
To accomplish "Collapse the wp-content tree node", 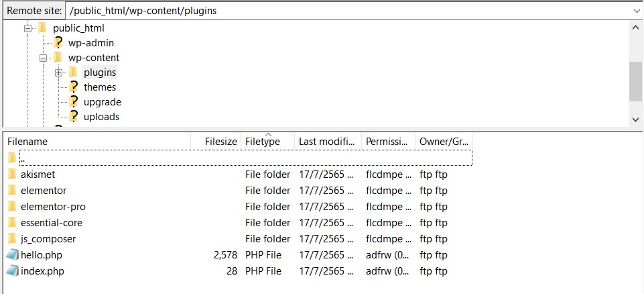I will click(x=44, y=58).
